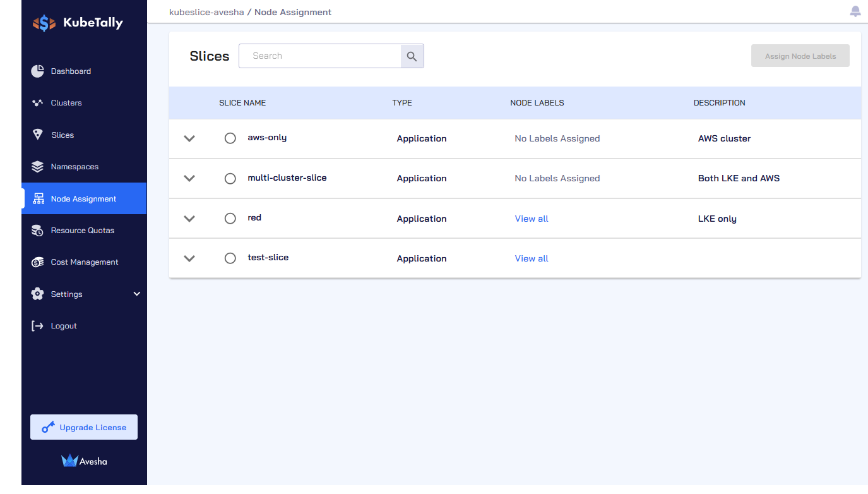Click the Resource Quotas coins icon
The image size is (868, 494).
(x=37, y=231)
